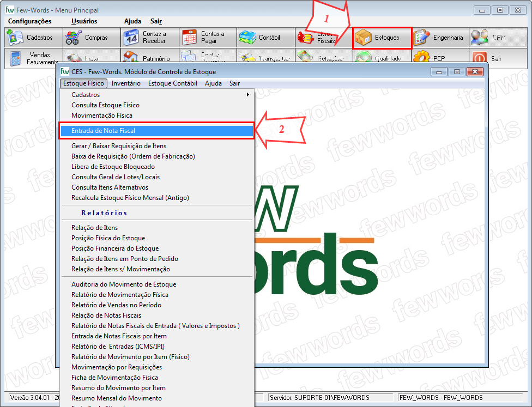Select Baixa de Requisição (Ordem de Fabricação)
Image resolution: width=532 pixels, height=407 pixels.
click(x=133, y=156)
